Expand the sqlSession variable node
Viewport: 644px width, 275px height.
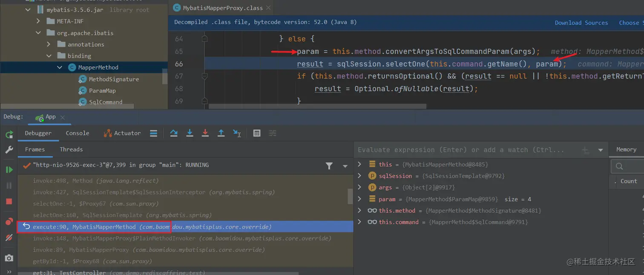click(x=359, y=176)
